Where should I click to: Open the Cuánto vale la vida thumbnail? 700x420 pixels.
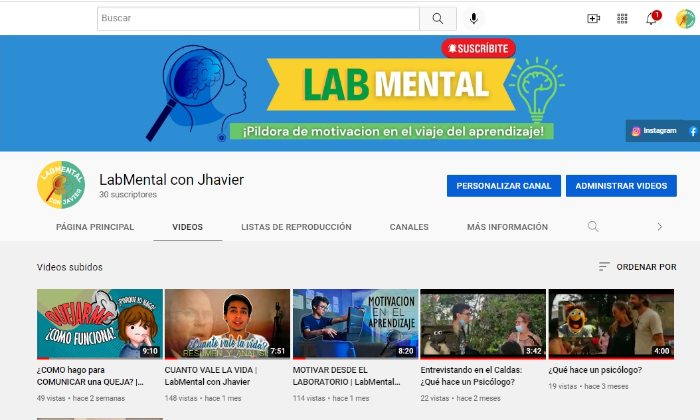pyautogui.click(x=227, y=324)
